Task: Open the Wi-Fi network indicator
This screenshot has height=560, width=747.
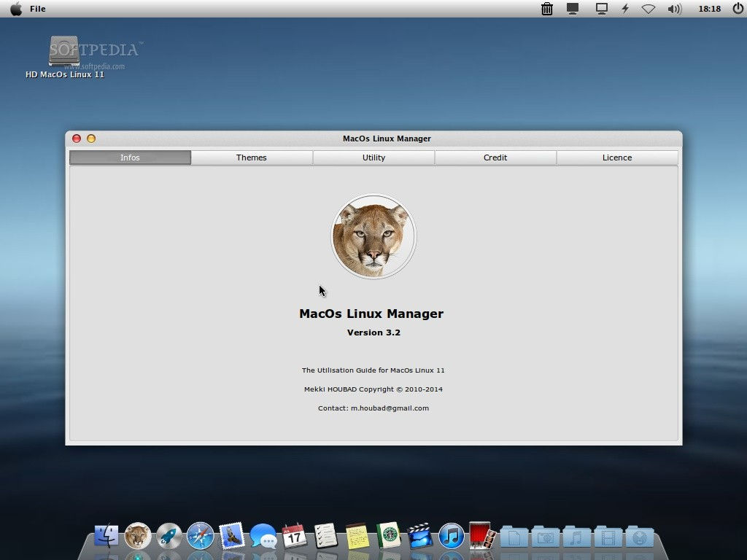Action: [x=649, y=9]
